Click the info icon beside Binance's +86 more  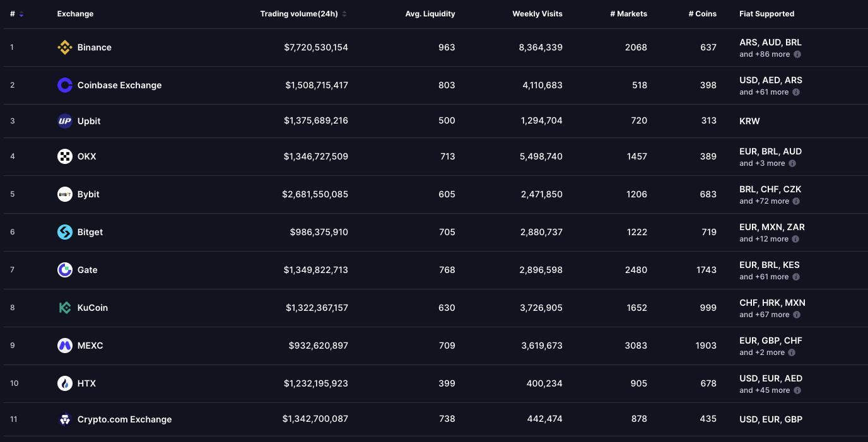(797, 54)
